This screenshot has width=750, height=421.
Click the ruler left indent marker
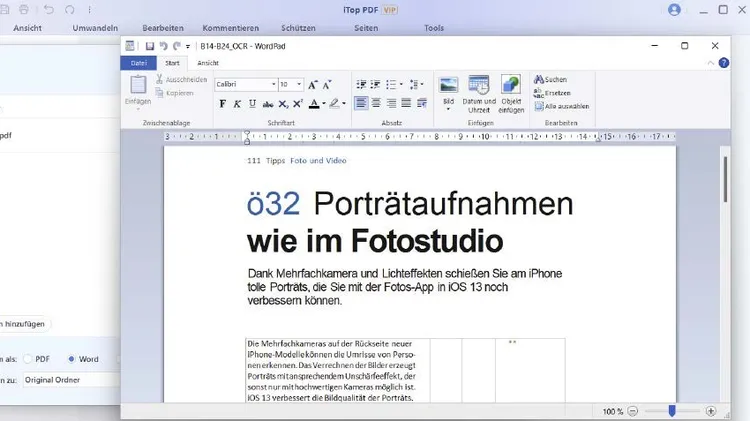(x=247, y=142)
